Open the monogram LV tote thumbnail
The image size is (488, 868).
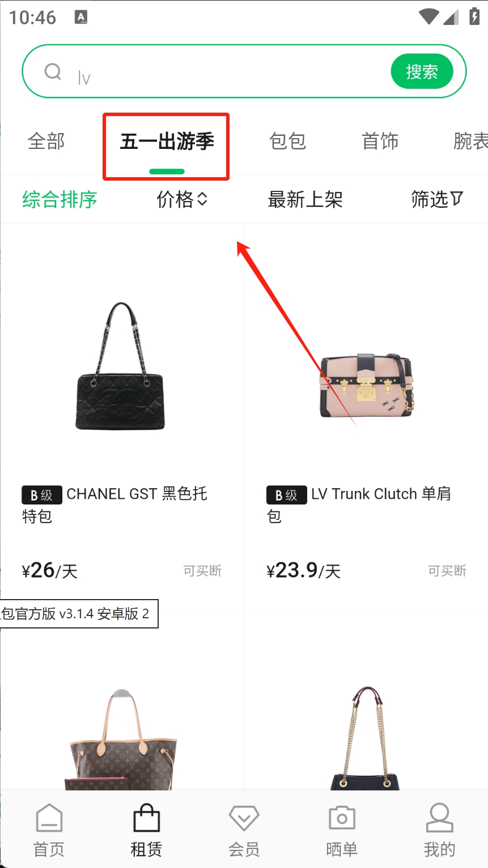click(x=123, y=739)
